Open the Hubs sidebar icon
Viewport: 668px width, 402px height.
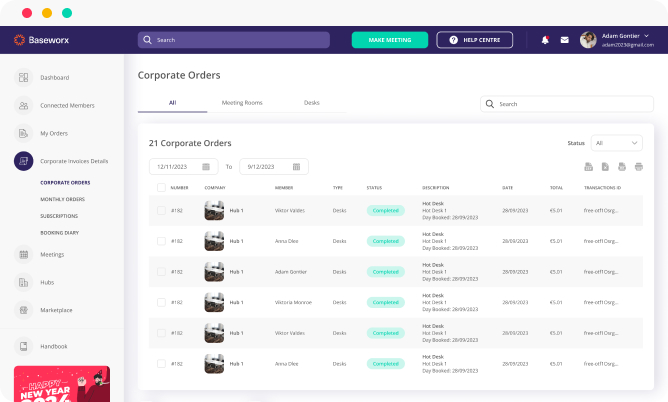pyautogui.click(x=23, y=282)
